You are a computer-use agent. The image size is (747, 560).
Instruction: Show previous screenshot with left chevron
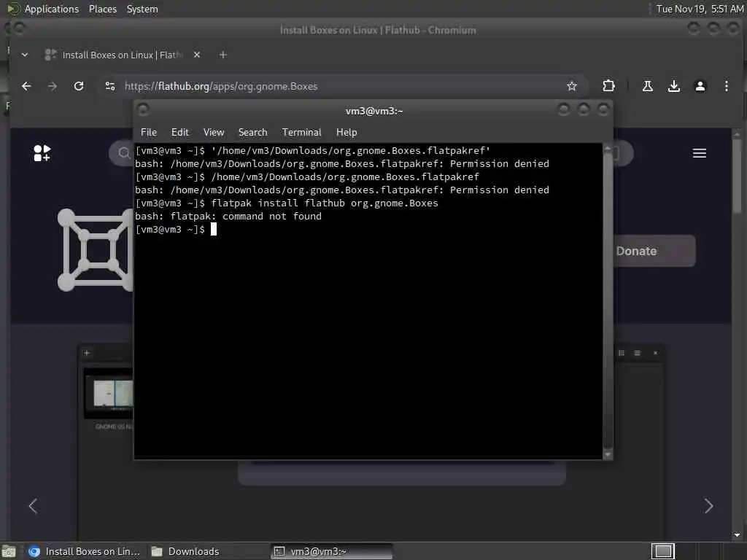coord(33,506)
